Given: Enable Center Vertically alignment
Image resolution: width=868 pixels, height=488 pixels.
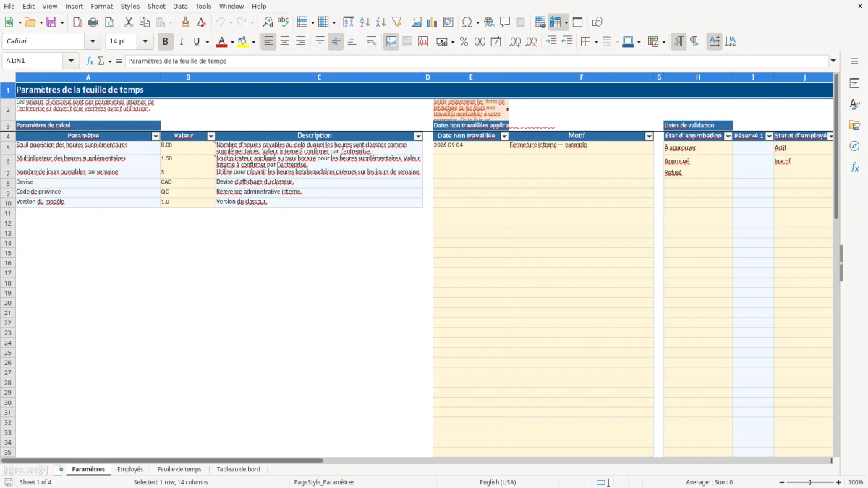Looking at the screenshot, I should click(x=336, y=42).
